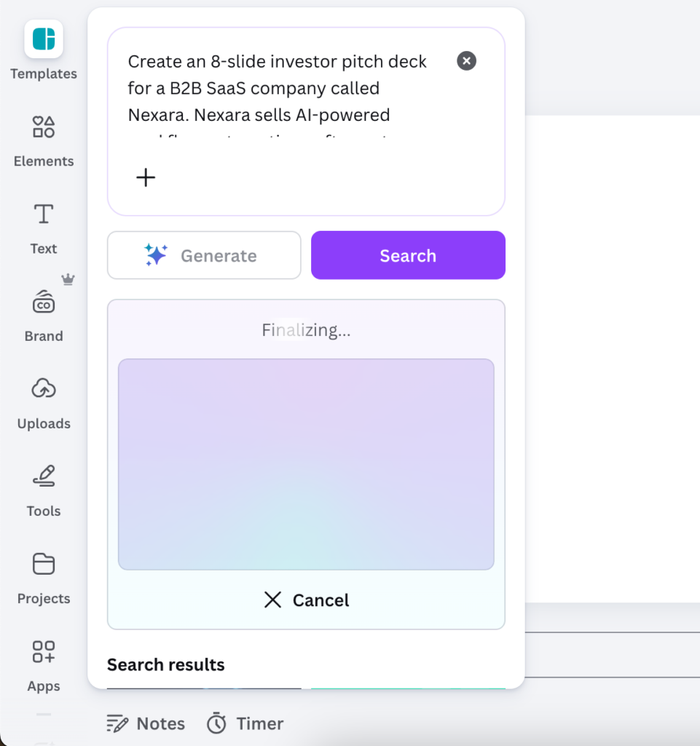Click the Search button
This screenshot has height=746, width=700.
point(407,255)
